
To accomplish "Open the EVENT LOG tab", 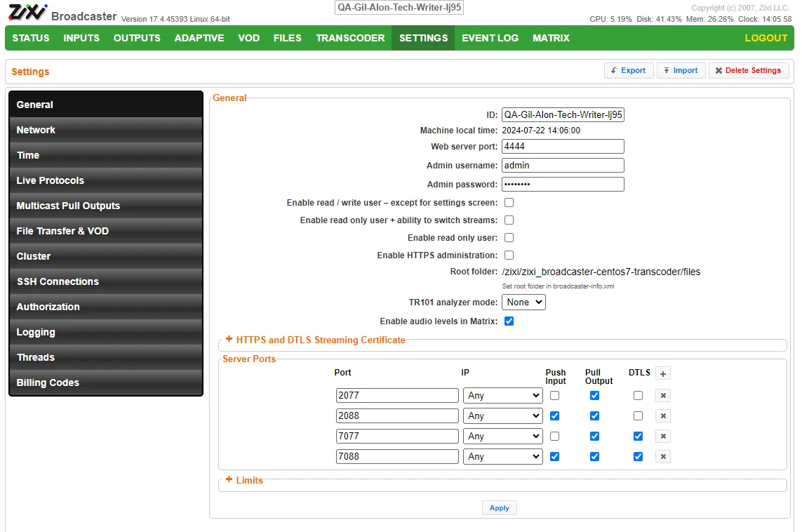I will click(x=490, y=38).
